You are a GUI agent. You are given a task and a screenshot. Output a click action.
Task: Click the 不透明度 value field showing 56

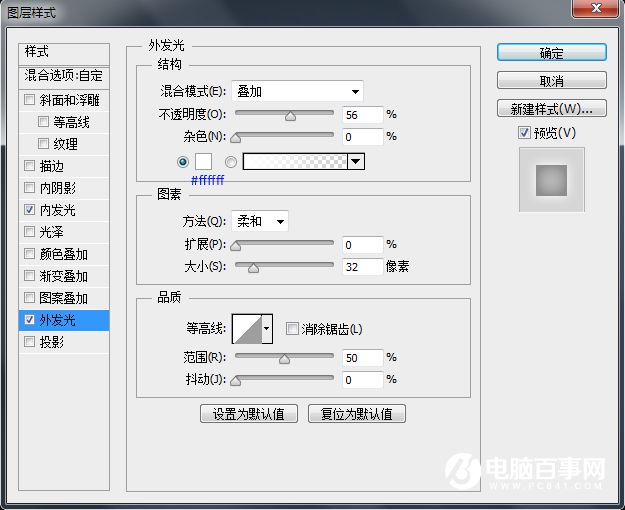[x=363, y=115]
